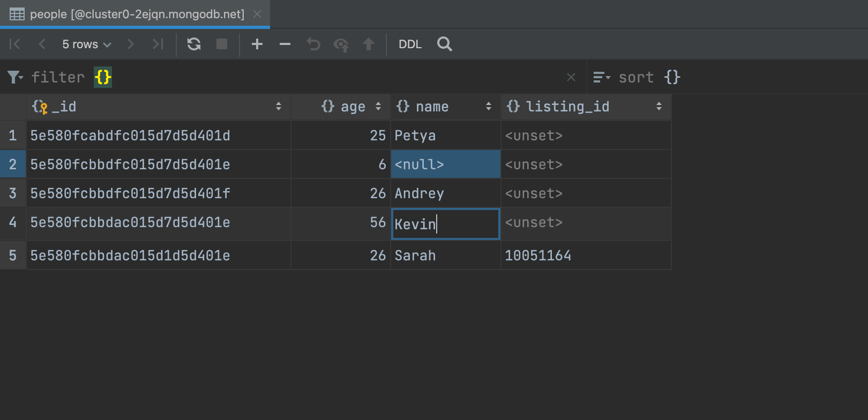This screenshot has height=420, width=868.
Task: Delete selected row with minus icon
Action: coord(285,44)
